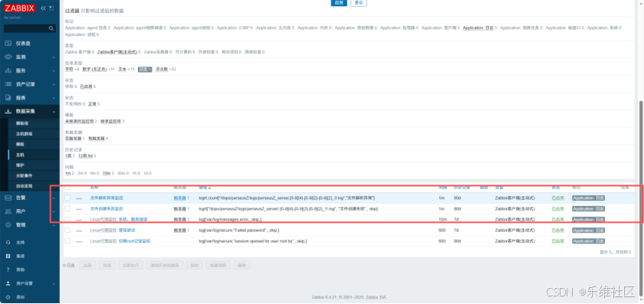Click the 用户 users icon
Screen dimensions: 644x304
point(8,211)
